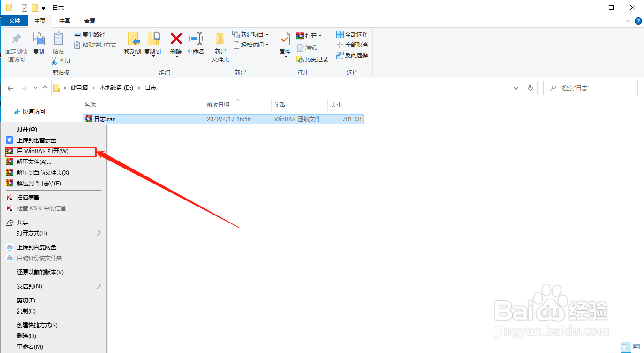Open the ribbon Open dropdown arrow
Screen dimensions: 644x353
320,36
